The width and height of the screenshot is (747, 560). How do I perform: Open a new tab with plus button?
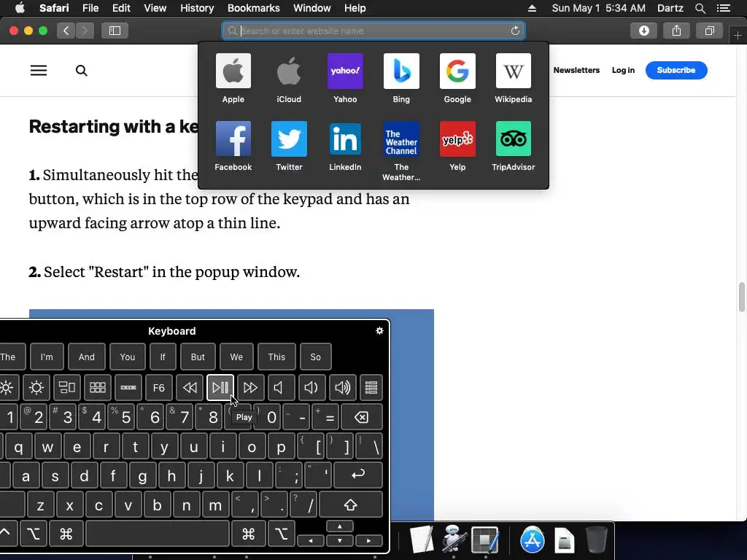738,35
